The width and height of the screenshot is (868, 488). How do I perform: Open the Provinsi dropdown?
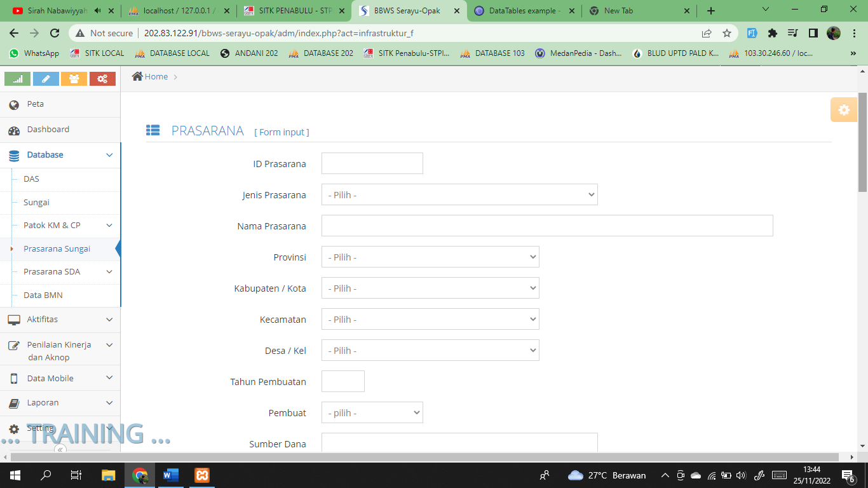point(430,257)
